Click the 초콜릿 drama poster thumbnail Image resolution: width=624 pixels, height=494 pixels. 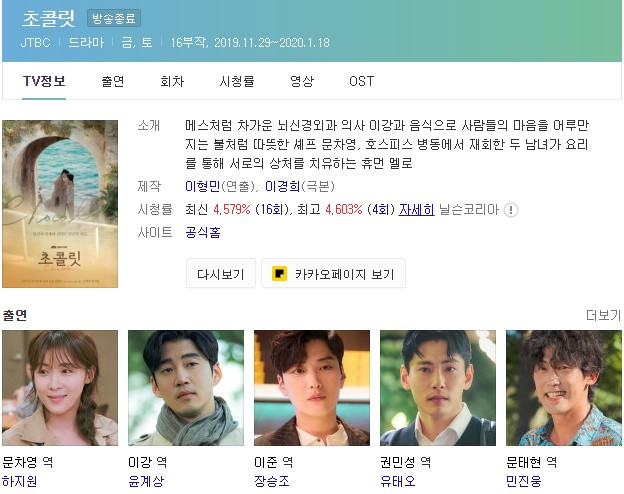(60, 204)
